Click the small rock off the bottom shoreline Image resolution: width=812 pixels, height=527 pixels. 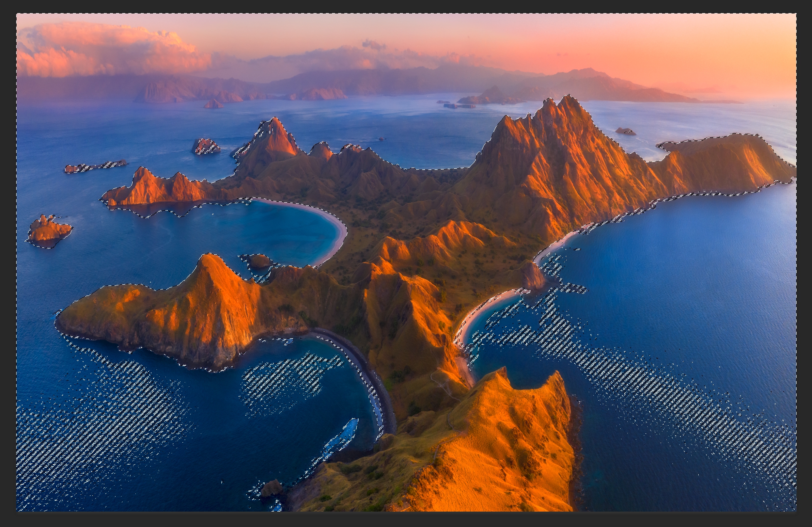point(272,487)
